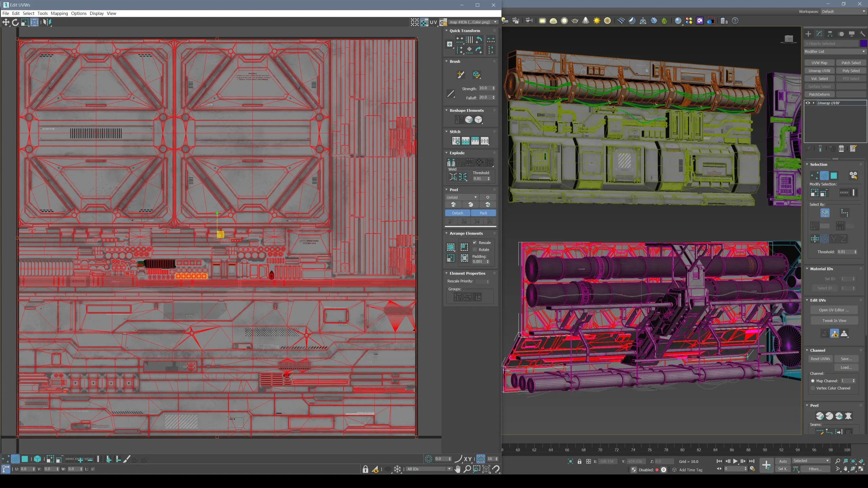Open the Tools menu
Viewport: 868px width, 488px height.
pyautogui.click(x=42, y=14)
